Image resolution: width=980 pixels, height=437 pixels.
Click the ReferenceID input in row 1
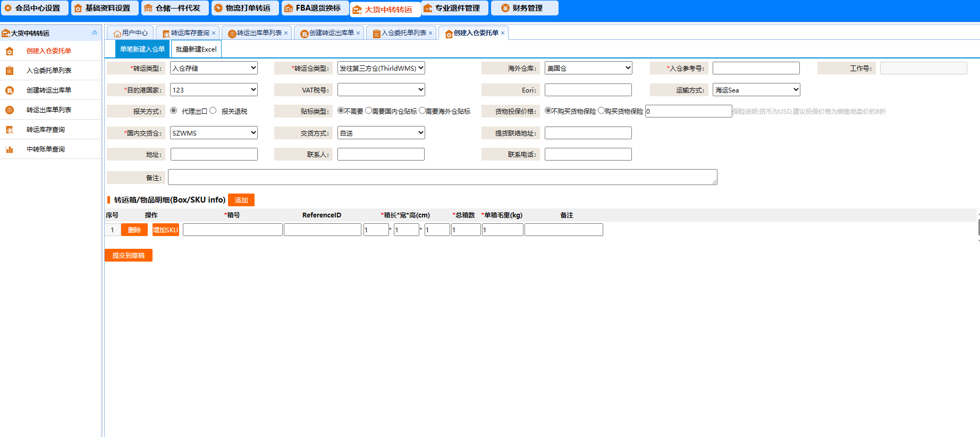point(323,230)
